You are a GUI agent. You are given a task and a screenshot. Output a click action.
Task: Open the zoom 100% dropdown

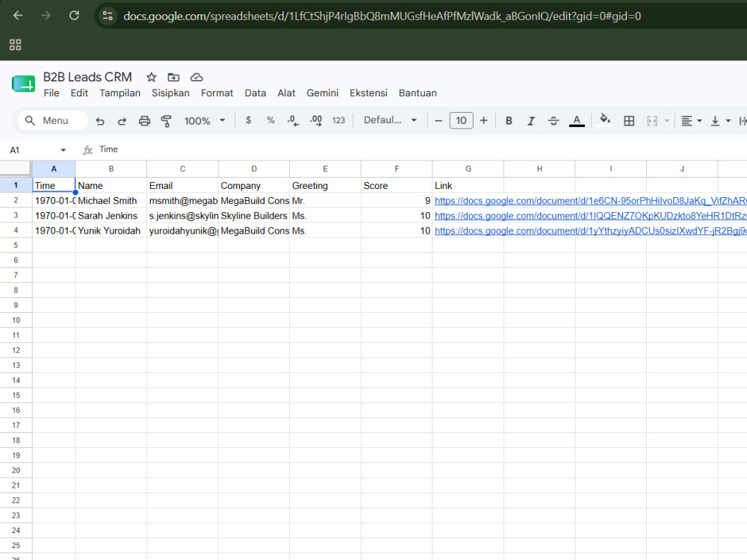[205, 121]
